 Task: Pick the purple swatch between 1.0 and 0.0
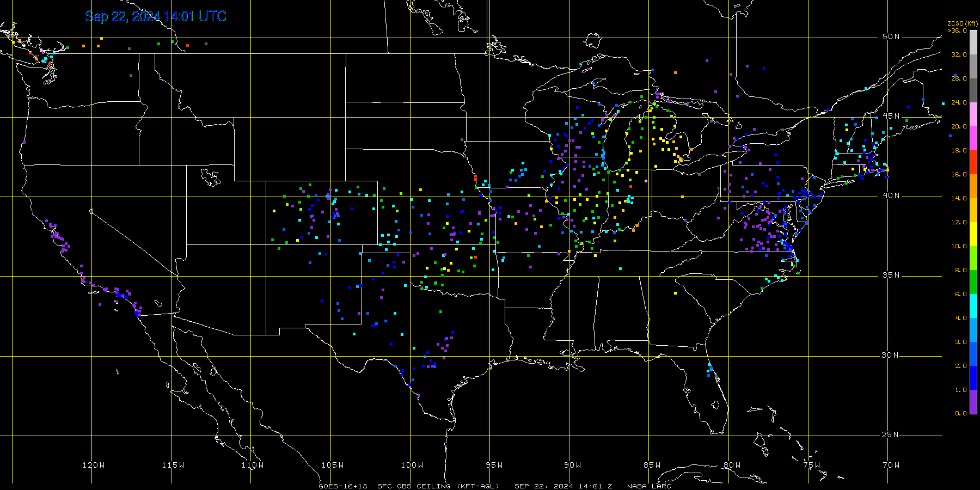973,402
